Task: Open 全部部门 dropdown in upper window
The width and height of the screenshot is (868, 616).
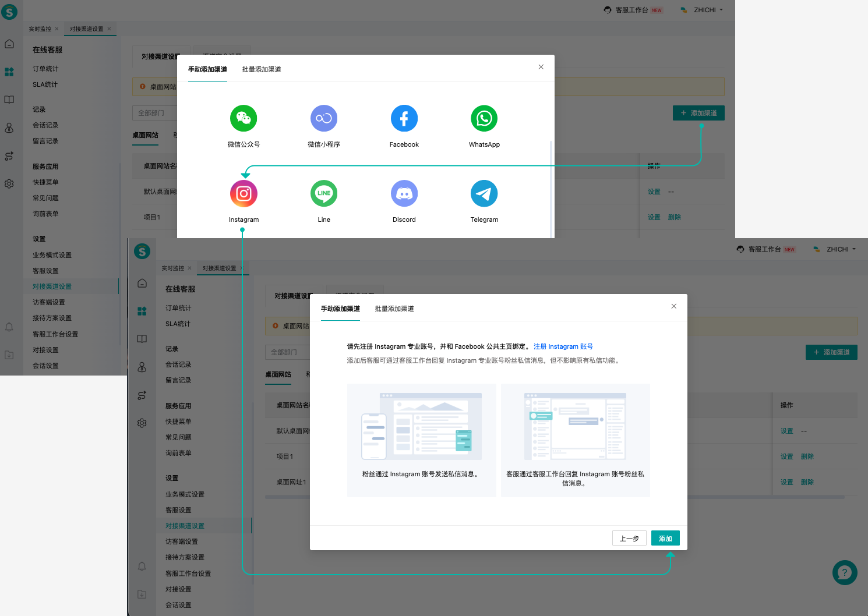Action: (x=154, y=113)
